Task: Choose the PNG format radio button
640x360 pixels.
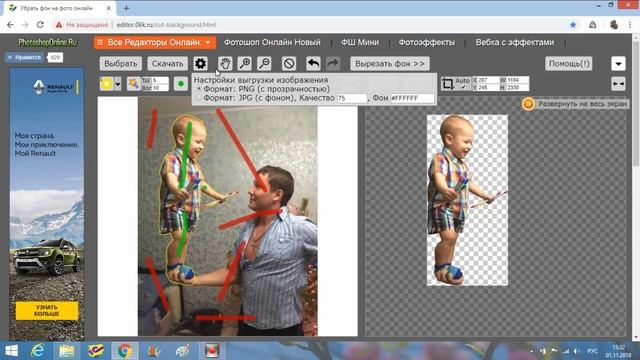Action: (199, 89)
